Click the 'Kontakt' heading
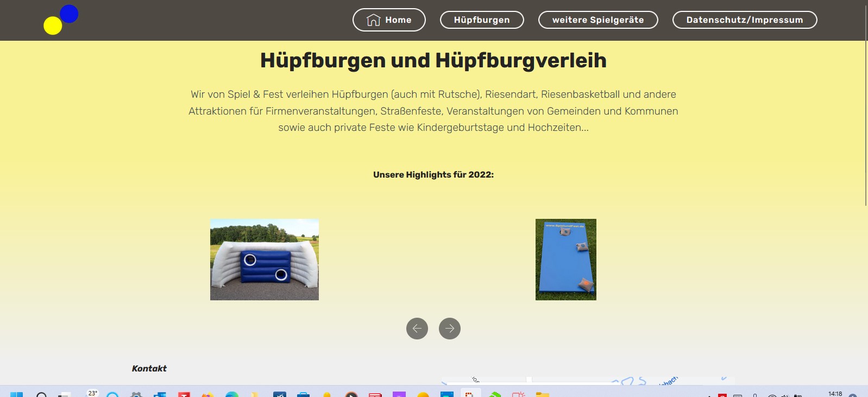Screen dimensions: 868x397 coord(149,368)
